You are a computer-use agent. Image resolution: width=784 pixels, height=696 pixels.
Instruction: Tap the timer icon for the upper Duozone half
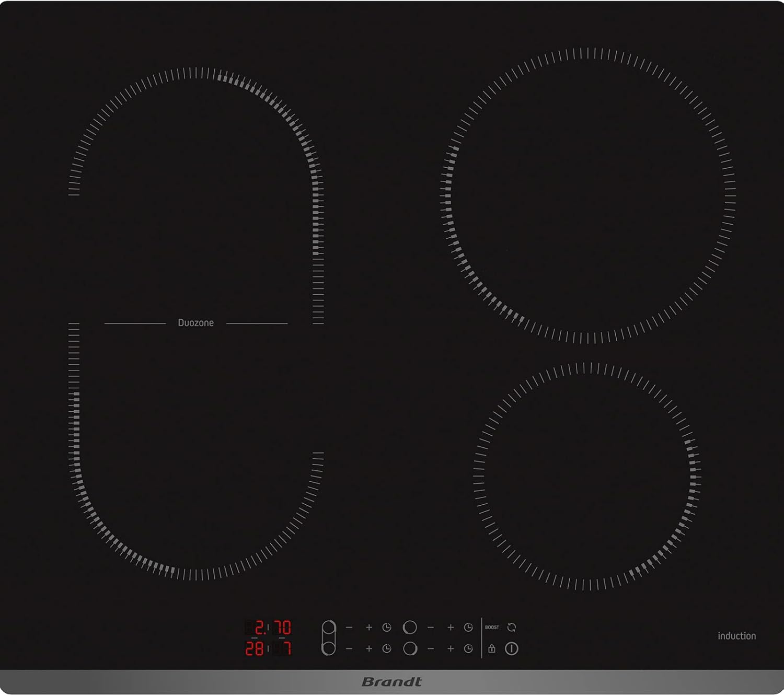387,627
